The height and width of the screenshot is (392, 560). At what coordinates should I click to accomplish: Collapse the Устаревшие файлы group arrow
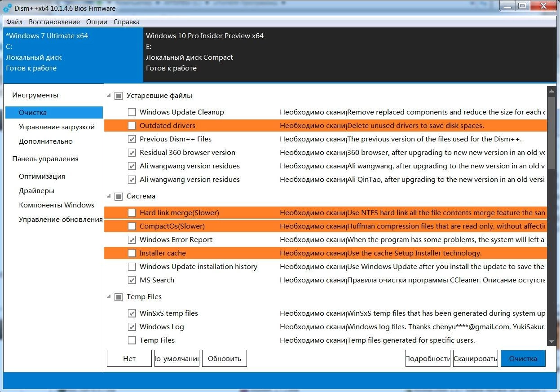coord(109,96)
